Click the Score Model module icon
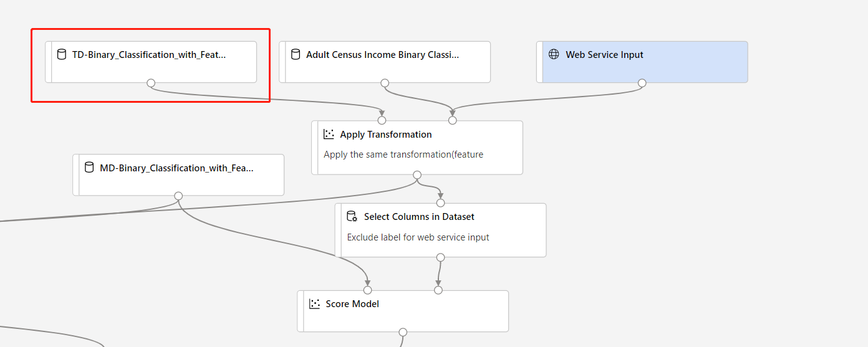 point(315,304)
